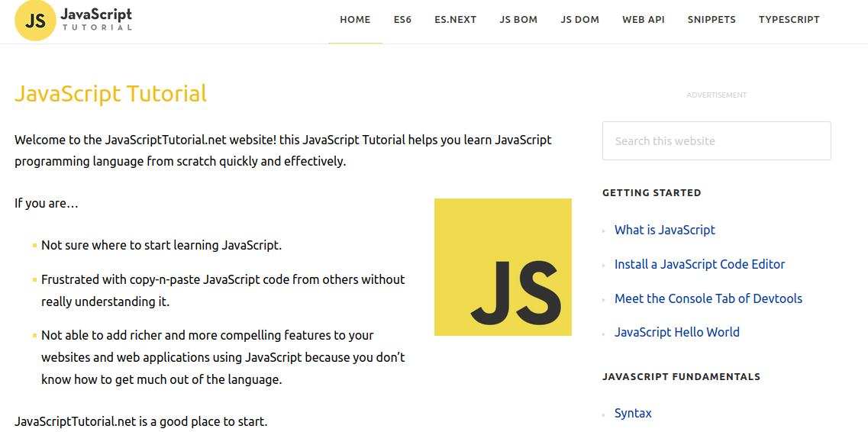Go to the TYPESCRIPT section
Viewport: 868px width, 432px height.
point(789,20)
